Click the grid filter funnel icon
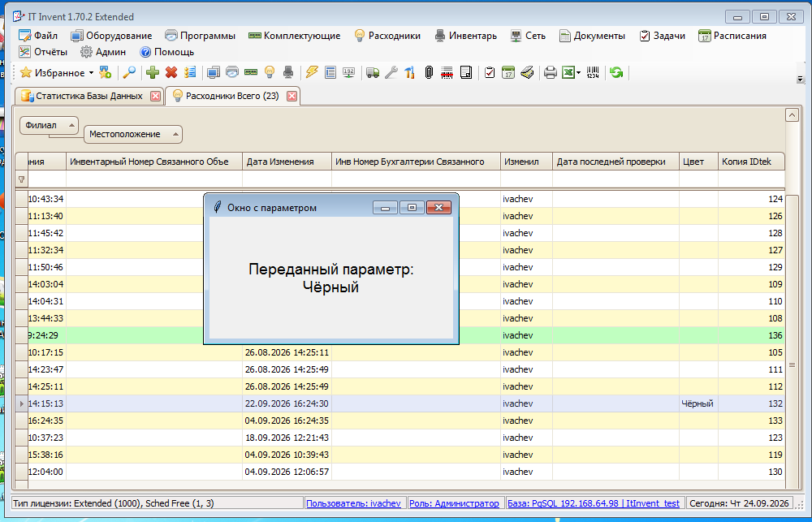 pos(21,179)
